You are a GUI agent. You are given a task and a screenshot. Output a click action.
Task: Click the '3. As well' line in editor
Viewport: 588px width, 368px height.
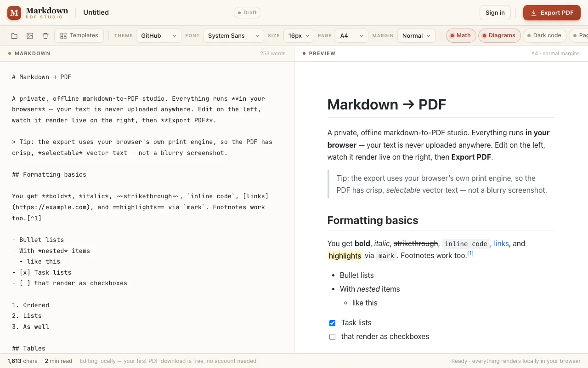[30, 327]
